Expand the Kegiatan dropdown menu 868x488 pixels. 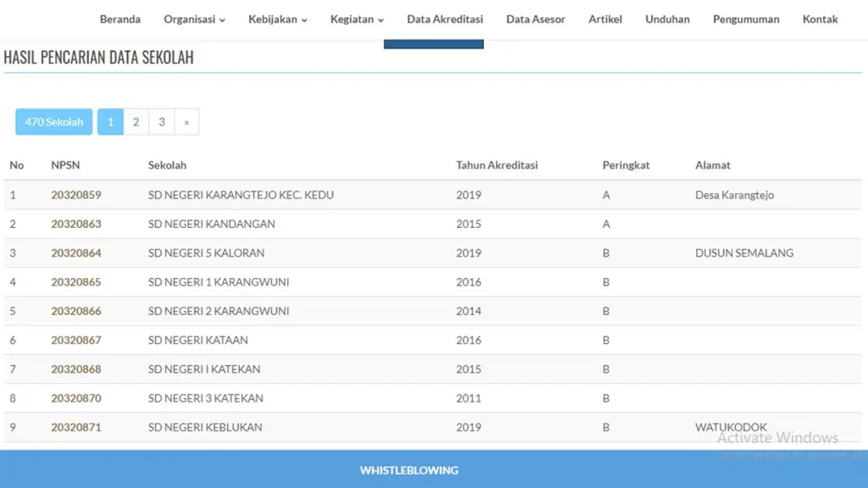[357, 19]
